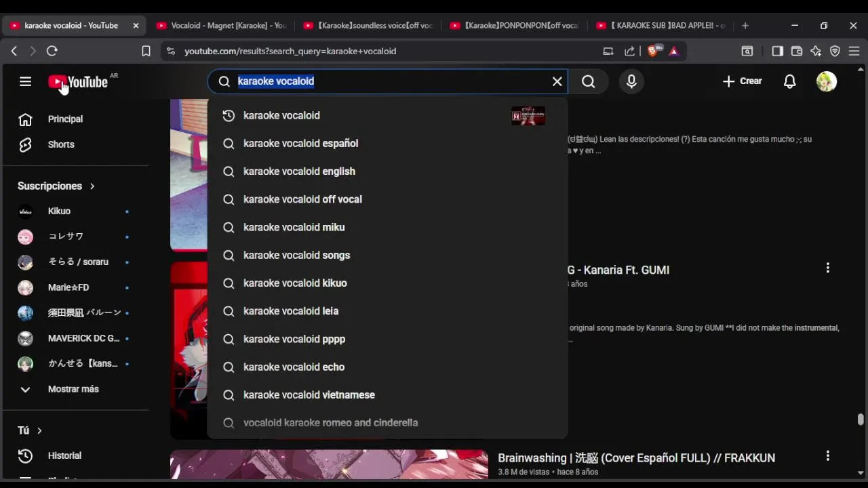The width and height of the screenshot is (868, 488).
Task: Switch to soundless voice off vocal tab
Action: [368, 26]
